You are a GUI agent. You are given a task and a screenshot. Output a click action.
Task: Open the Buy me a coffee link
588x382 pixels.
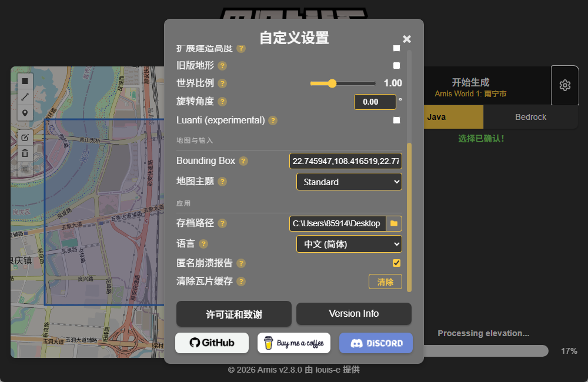click(x=294, y=343)
